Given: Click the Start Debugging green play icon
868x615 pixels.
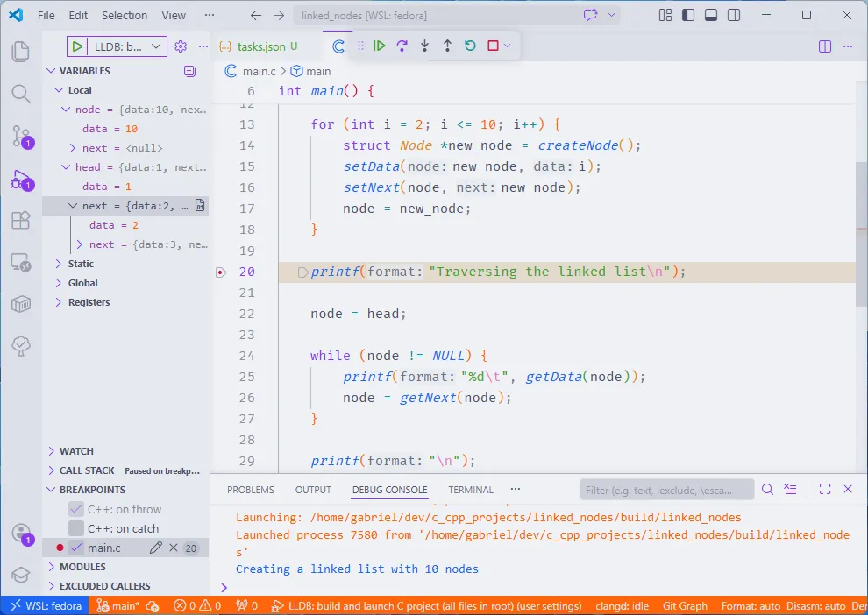Looking at the screenshot, I should (77, 46).
